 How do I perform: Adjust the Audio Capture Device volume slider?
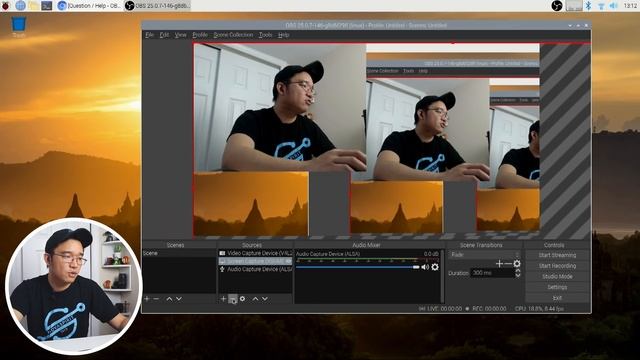click(x=358, y=267)
